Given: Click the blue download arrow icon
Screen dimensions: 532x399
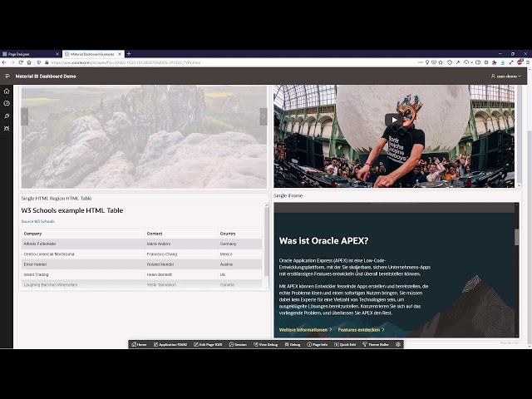Looking at the screenshot, I should pos(503,62).
